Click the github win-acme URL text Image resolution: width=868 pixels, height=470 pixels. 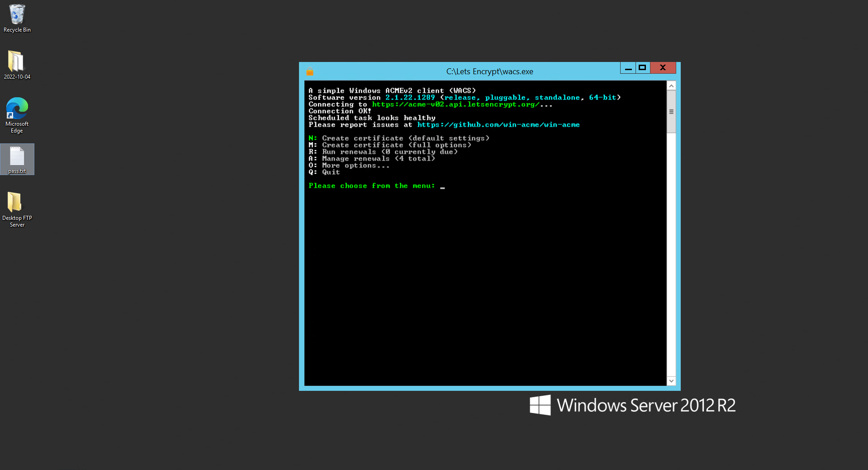pyautogui.click(x=498, y=125)
